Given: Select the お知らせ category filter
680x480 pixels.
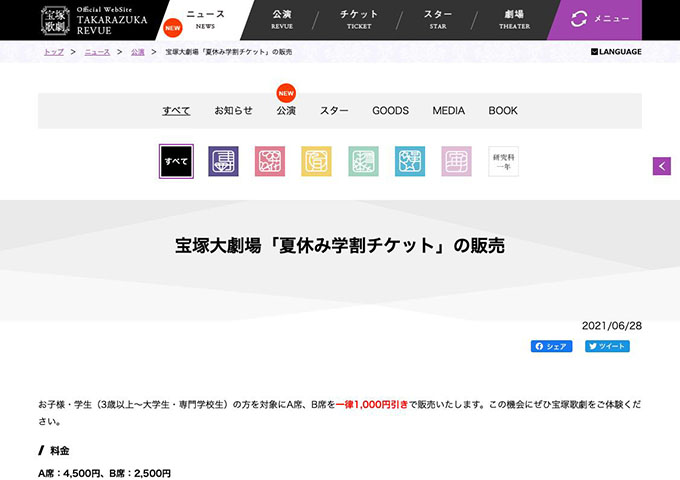Looking at the screenshot, I should 233,111.
